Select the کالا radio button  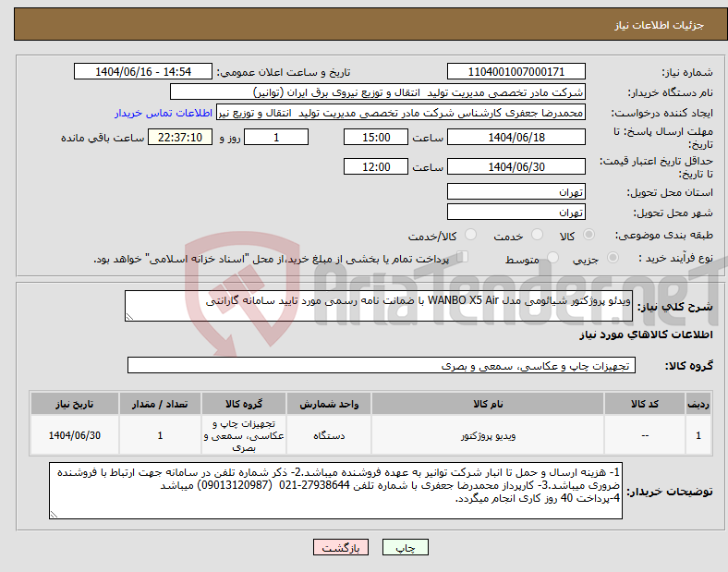[588, 235]
